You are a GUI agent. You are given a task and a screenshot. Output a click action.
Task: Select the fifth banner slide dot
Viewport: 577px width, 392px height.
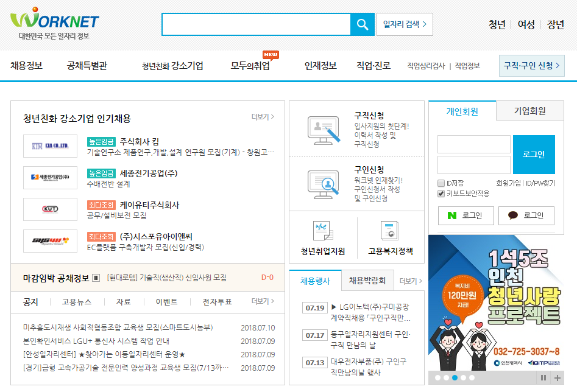[472, 377]
